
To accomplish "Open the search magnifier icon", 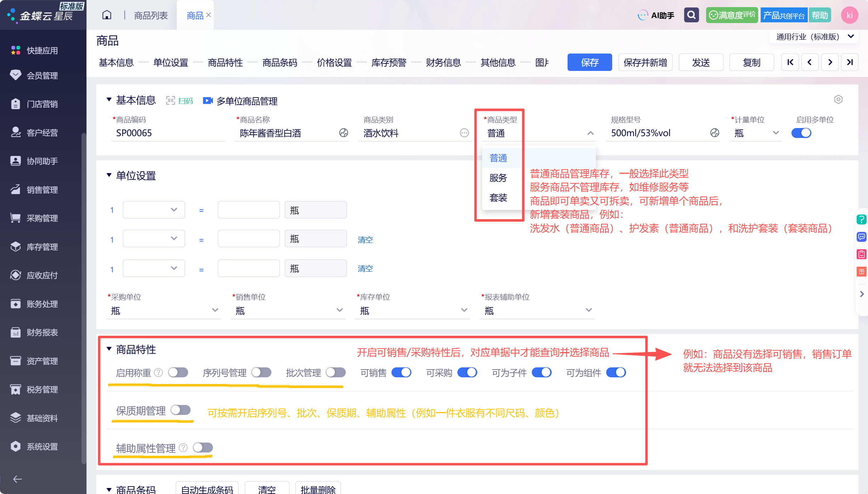I will [691, 15].
